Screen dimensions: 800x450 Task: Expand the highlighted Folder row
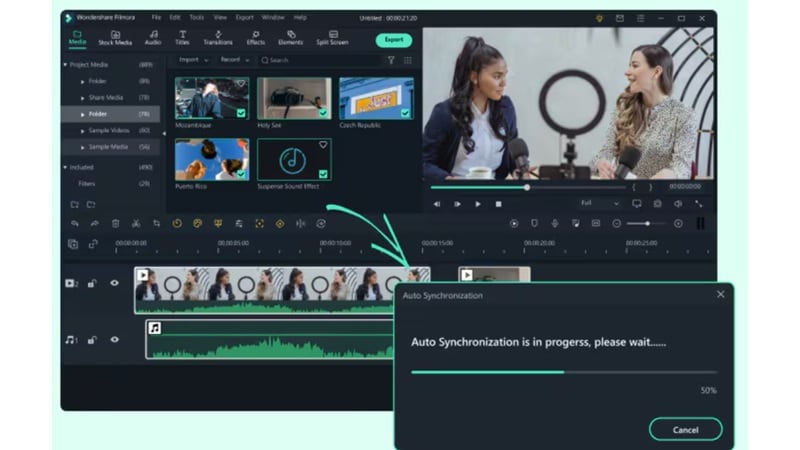point(83,114)
